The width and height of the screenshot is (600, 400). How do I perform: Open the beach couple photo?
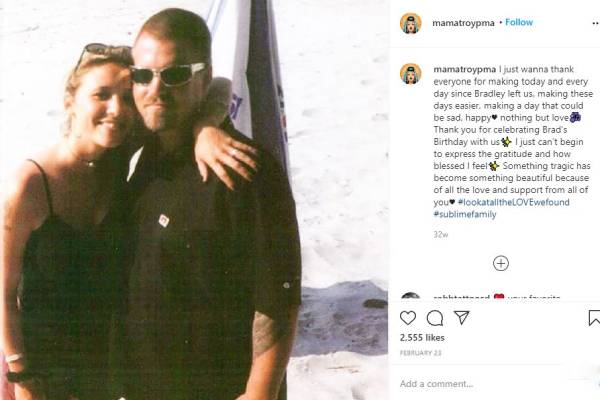point(194,200)
